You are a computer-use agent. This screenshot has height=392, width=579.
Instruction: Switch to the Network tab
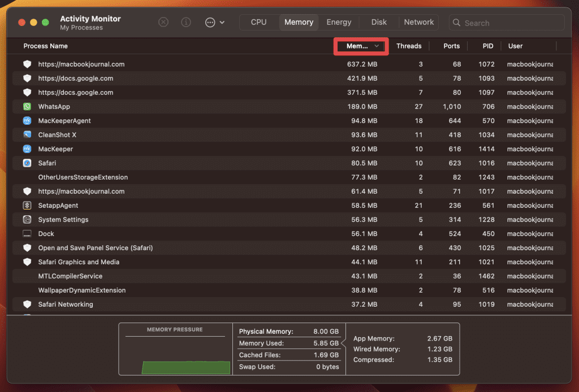pyautogui.click(x=419, y=23)
